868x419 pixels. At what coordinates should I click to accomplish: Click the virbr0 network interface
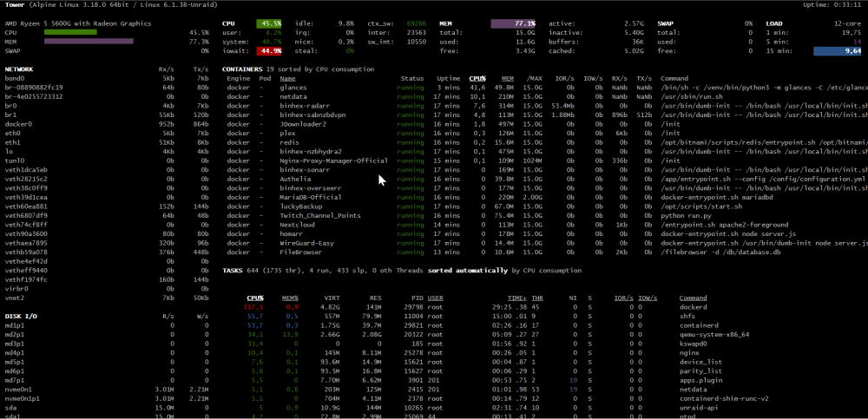tap(16, 288)
